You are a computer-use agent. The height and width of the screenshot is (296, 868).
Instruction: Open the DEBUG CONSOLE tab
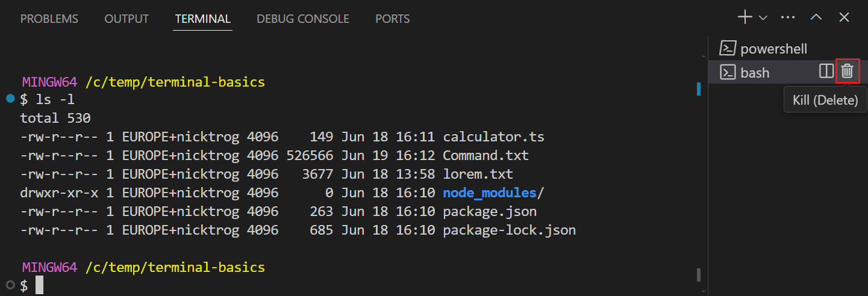303,19
